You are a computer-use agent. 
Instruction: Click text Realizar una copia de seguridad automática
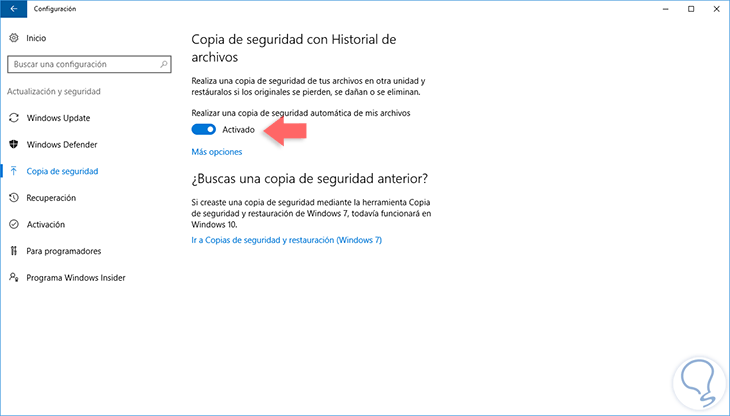pos(301,113)
